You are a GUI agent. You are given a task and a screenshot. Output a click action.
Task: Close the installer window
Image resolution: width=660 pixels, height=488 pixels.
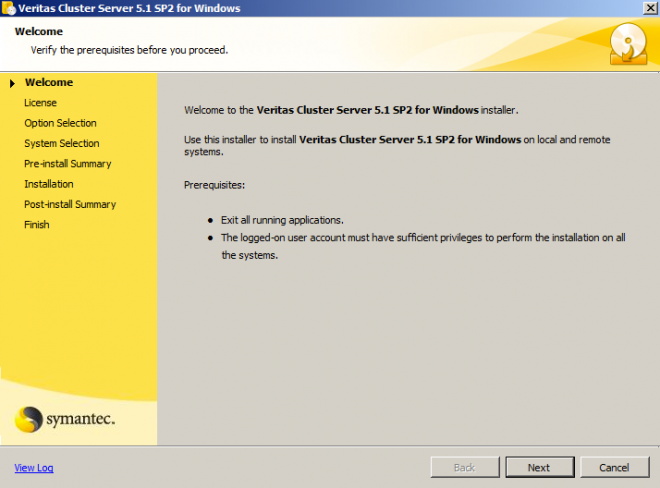(650, 8)
